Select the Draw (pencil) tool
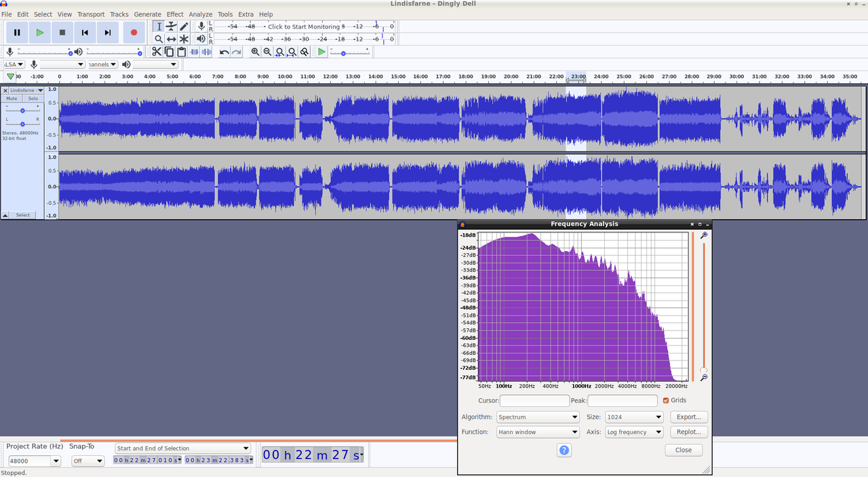The image size is (868, 477). pyautogui.click(x=184, y=26)
